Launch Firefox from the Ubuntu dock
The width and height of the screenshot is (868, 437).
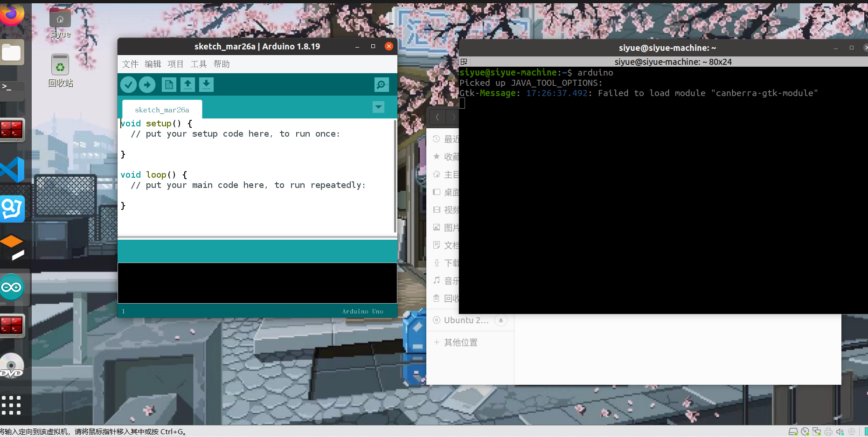pos(12,14)
